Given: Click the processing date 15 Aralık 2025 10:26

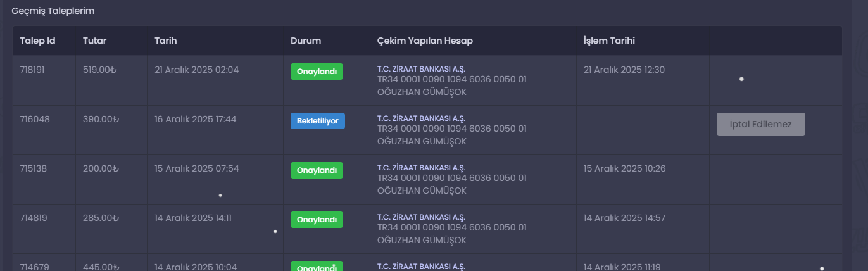Looking at the screenshot, I should coord(625,168).
